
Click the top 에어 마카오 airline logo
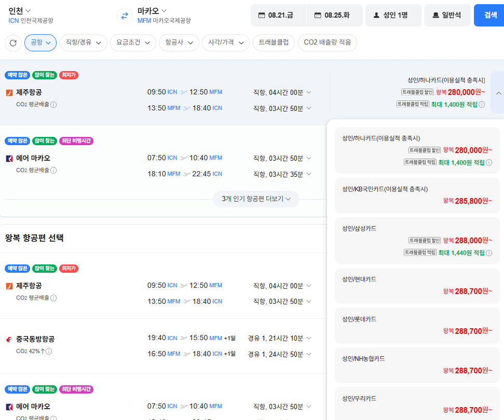[x=10, y=159]
